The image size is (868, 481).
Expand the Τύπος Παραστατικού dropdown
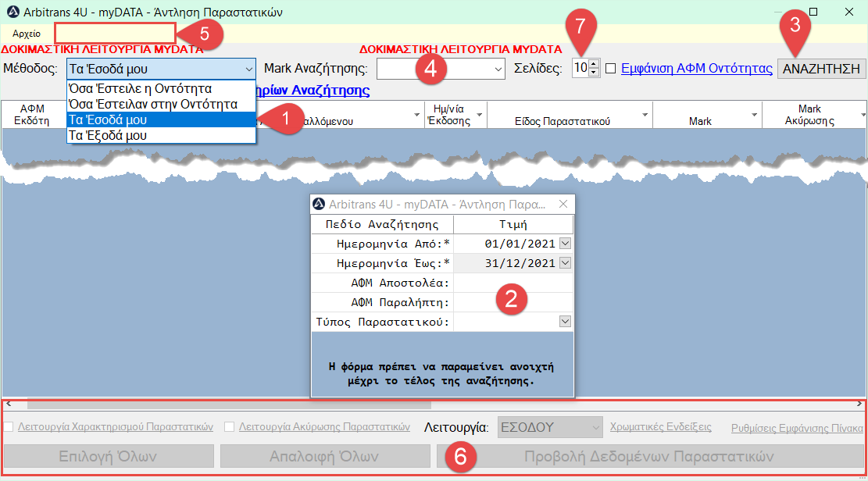(x=565, y=322)
